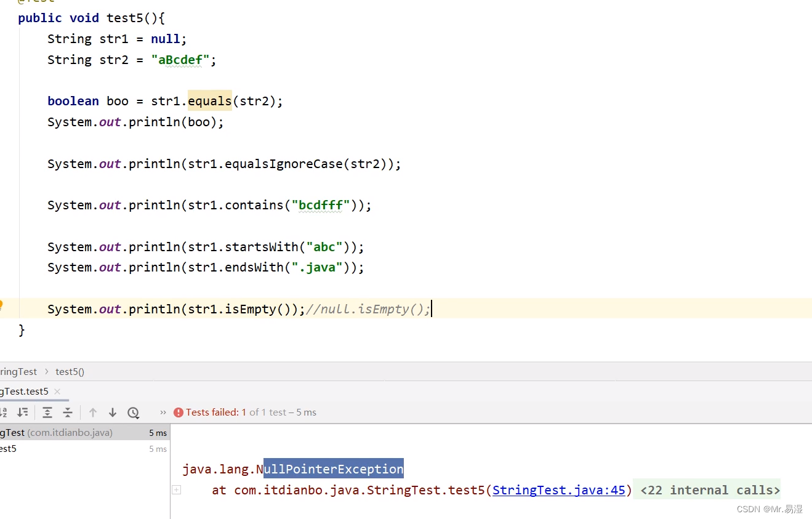
Task: Toggle sorting tests by duration
Action: tap(23, 412)
